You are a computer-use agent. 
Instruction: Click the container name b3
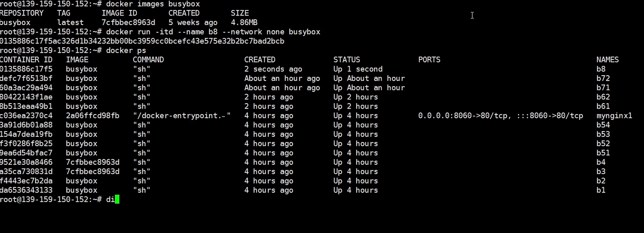[601, 171]
